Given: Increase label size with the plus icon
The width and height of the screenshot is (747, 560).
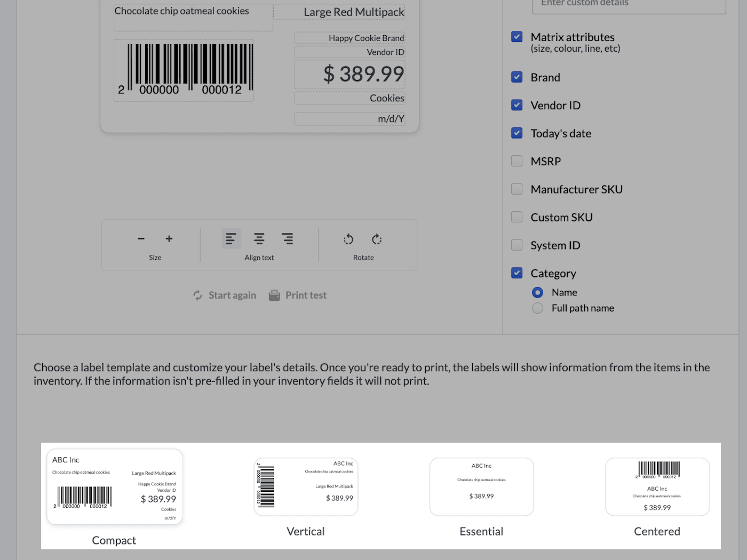Looking at the screenshot, I should (169, 239).
